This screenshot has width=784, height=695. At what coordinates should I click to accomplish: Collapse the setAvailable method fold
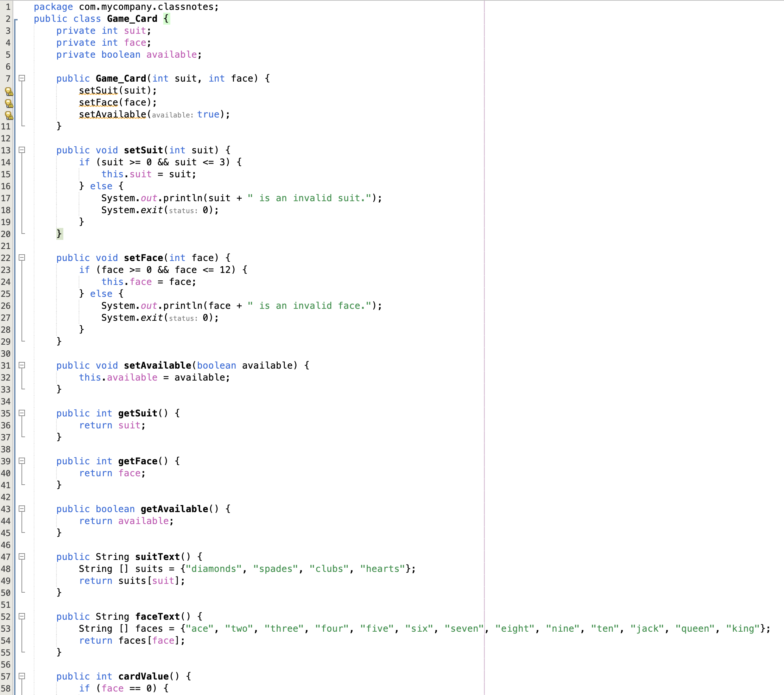pyautogui.click(x=22, y=366)
